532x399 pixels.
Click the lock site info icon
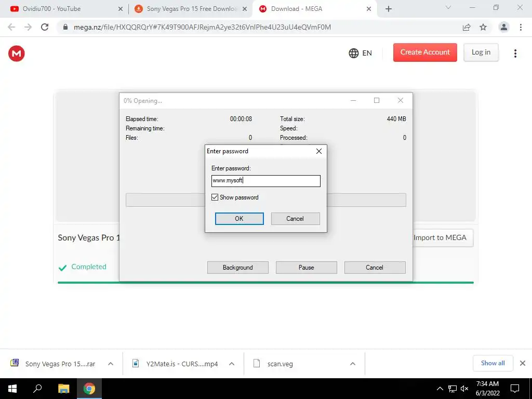[x=65, y=27]
